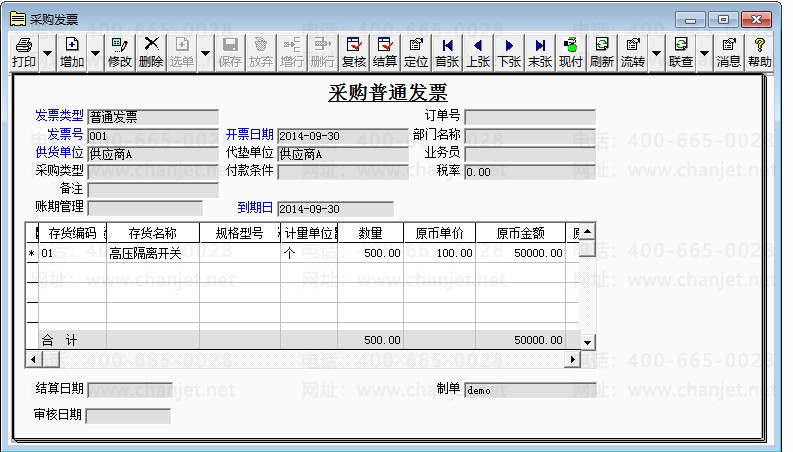
Task: Click the 现付 cash payment icon
Action: pyautogui.click(x=571, y=53)
